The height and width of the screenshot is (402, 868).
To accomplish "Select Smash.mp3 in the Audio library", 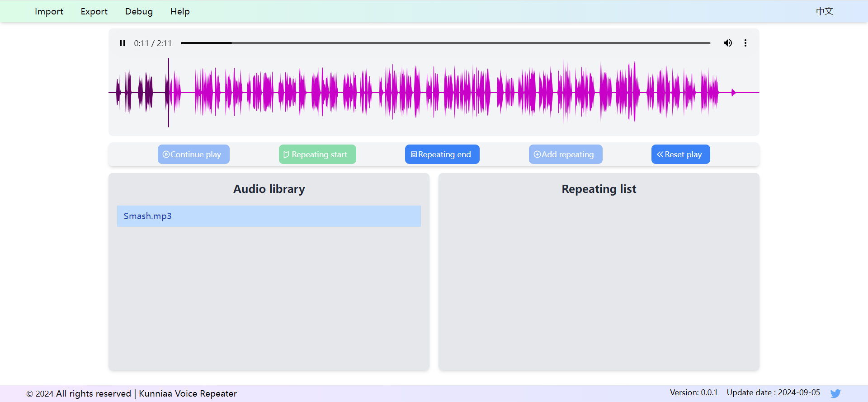I will click(x=269, y=216).
